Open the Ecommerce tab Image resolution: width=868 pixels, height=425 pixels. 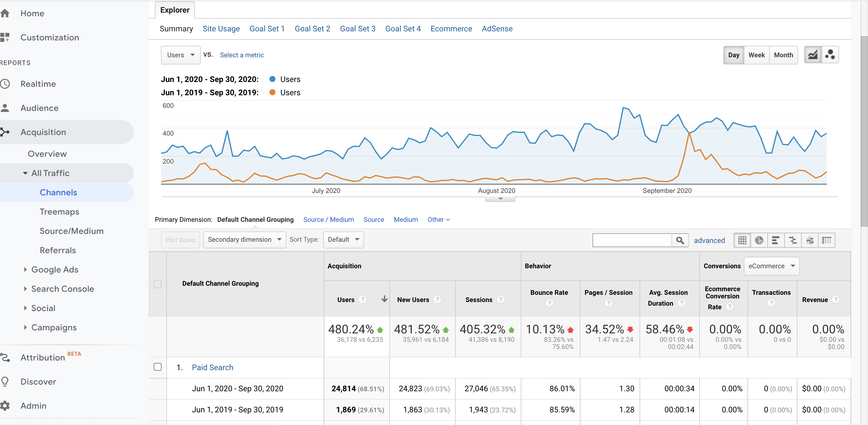451,29
